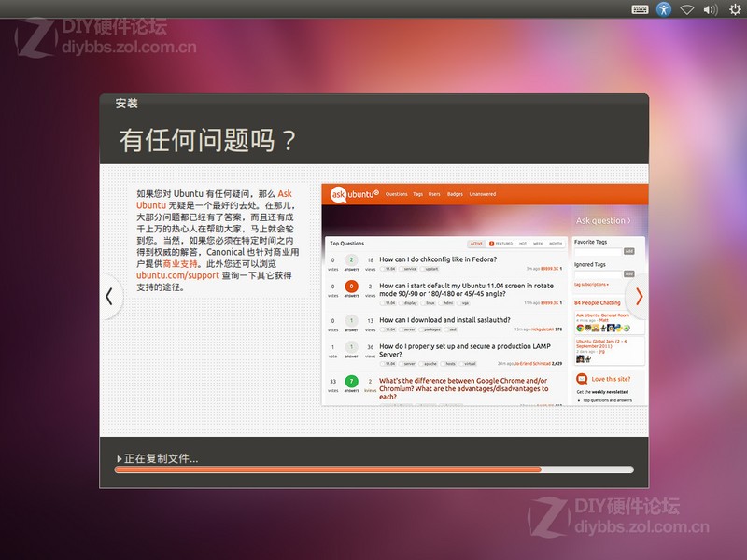This screenshot has height=560, width=747.
Task: Open the system power cog menu
Action: [735, 9]
